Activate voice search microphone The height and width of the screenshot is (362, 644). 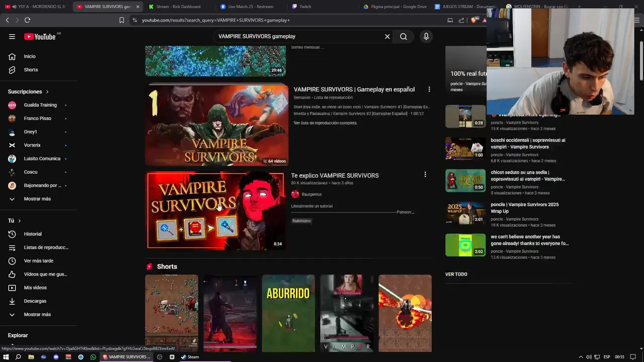pos(426,36)
